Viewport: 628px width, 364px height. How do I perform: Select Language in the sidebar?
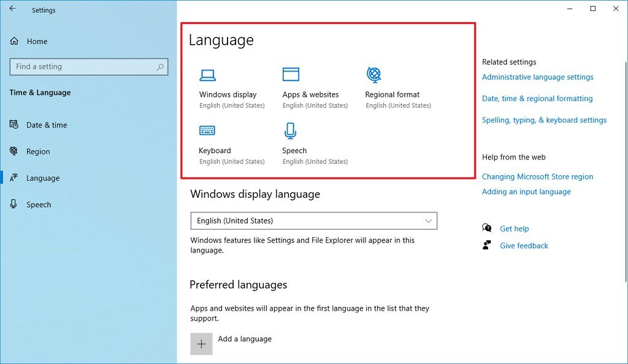pos(42,178)
